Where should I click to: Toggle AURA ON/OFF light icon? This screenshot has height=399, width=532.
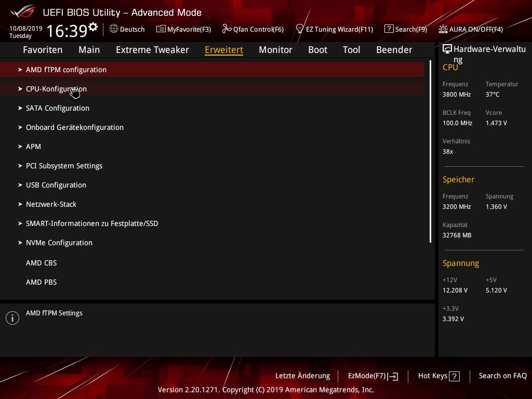coord(443,29)
